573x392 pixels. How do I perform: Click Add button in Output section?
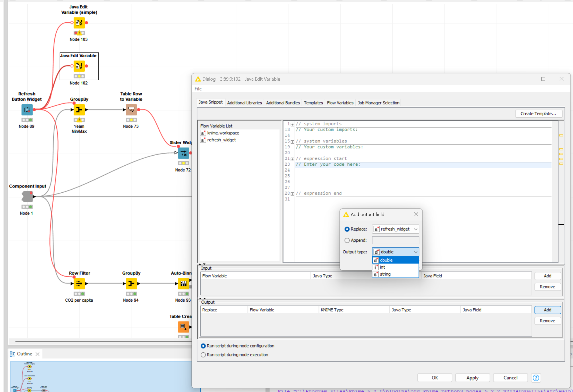(x=548, y=310)
